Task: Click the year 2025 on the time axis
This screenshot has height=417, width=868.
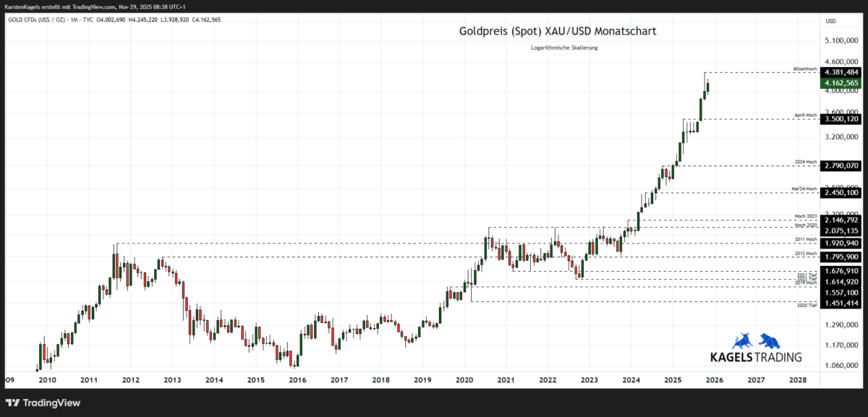Action: [674, 379]
